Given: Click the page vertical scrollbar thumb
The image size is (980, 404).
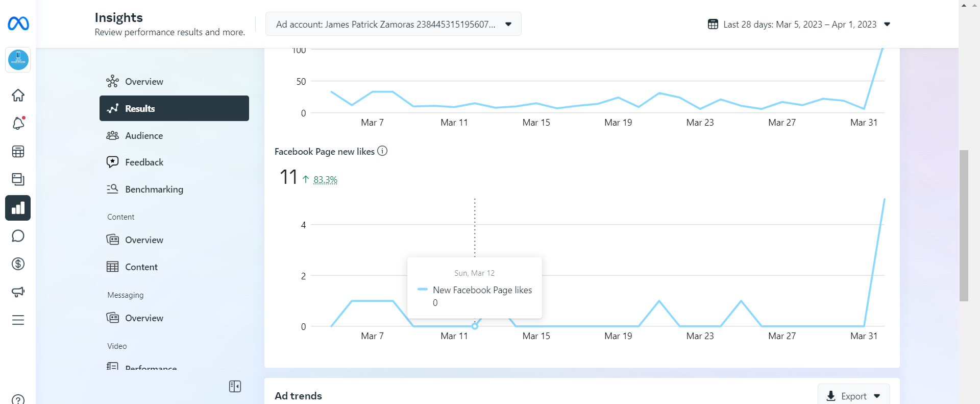Looking at the screenshot, I should click(964, 225).
